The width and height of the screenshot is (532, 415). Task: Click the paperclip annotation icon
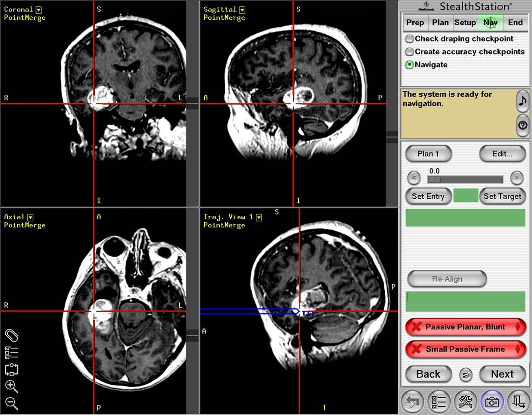(x=12, y=337)
